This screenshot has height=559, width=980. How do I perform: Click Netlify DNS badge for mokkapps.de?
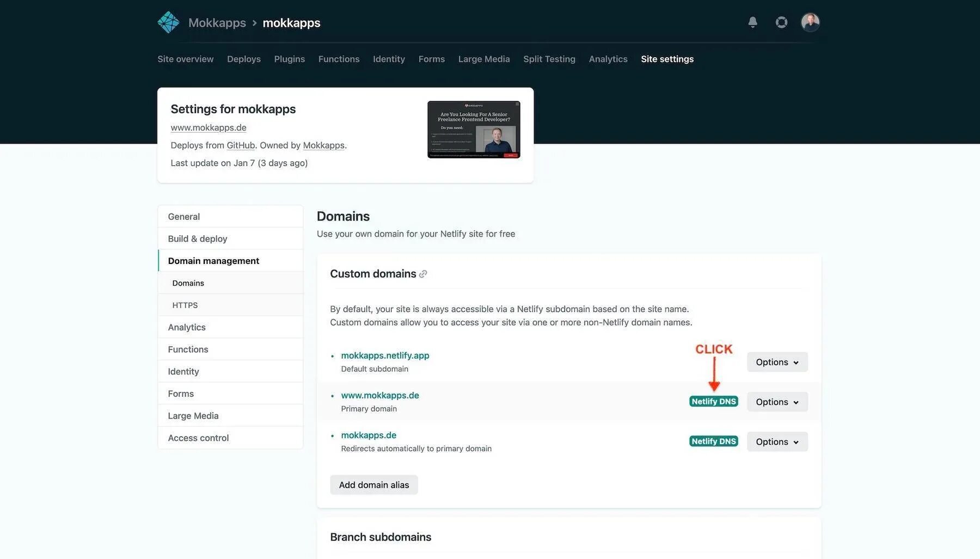click(714, 441)
